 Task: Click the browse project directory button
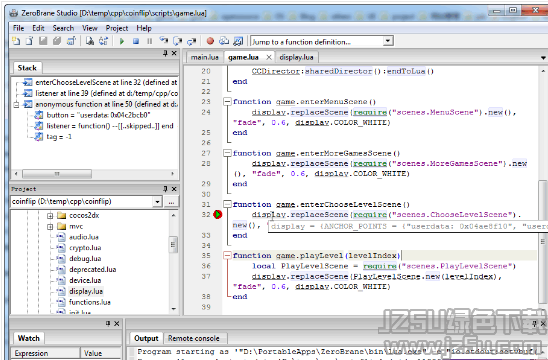(171, 202)
